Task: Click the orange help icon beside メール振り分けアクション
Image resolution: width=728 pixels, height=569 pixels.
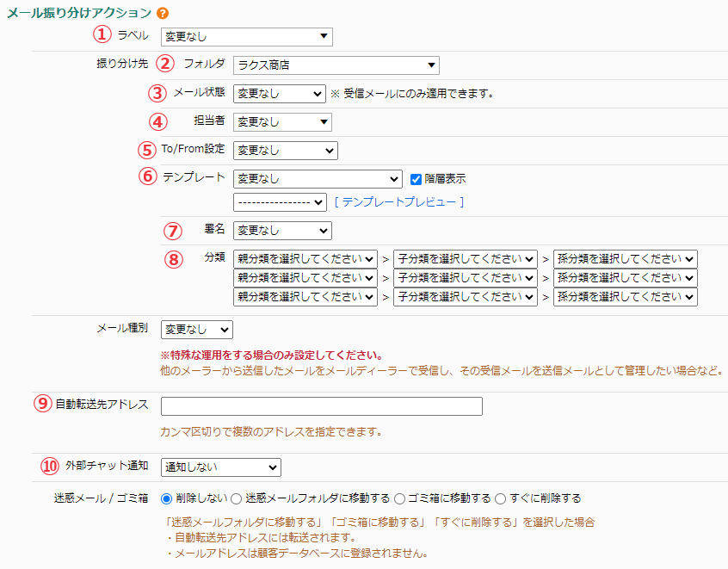Action: click(x=163, y=13)
